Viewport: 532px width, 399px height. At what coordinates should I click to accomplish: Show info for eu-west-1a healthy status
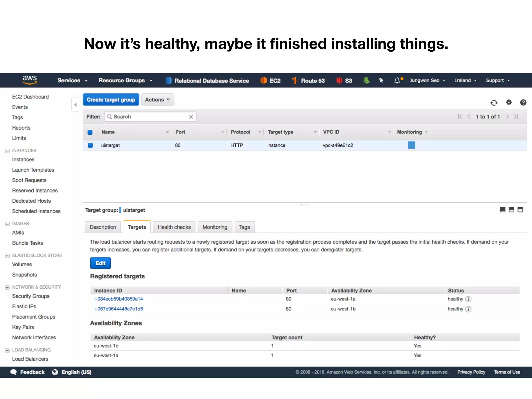pyautogui.click(x=468, y=299)
